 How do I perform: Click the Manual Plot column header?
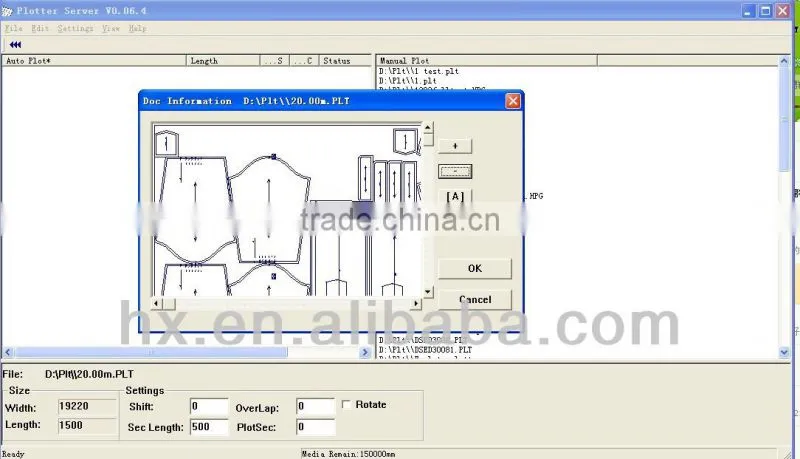coord(487,61)
